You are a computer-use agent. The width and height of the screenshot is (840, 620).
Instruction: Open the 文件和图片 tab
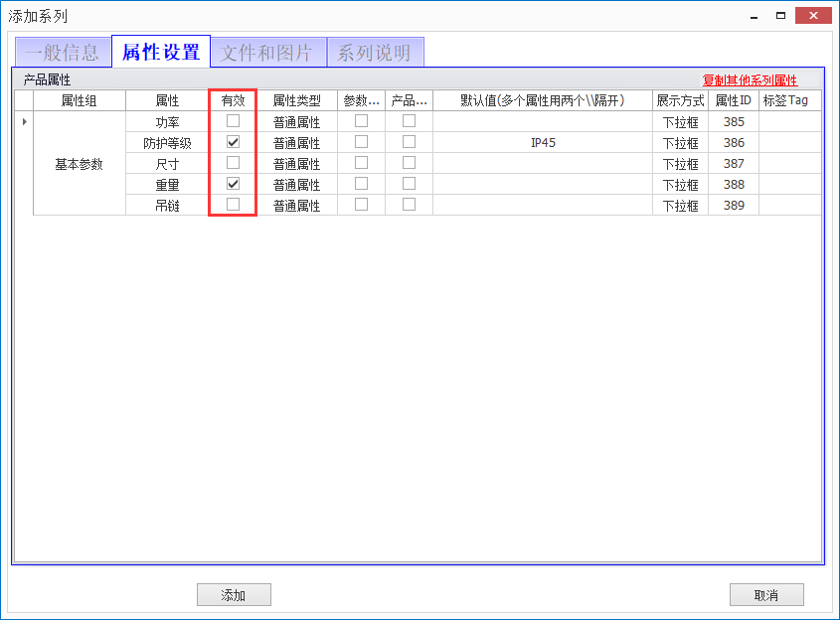(268, 53)
